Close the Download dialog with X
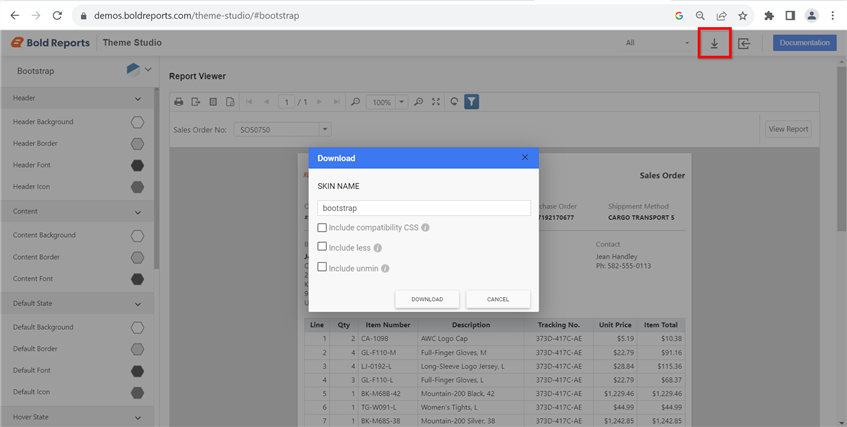Screen dimensions: 847x427 [x=525, y=157]
